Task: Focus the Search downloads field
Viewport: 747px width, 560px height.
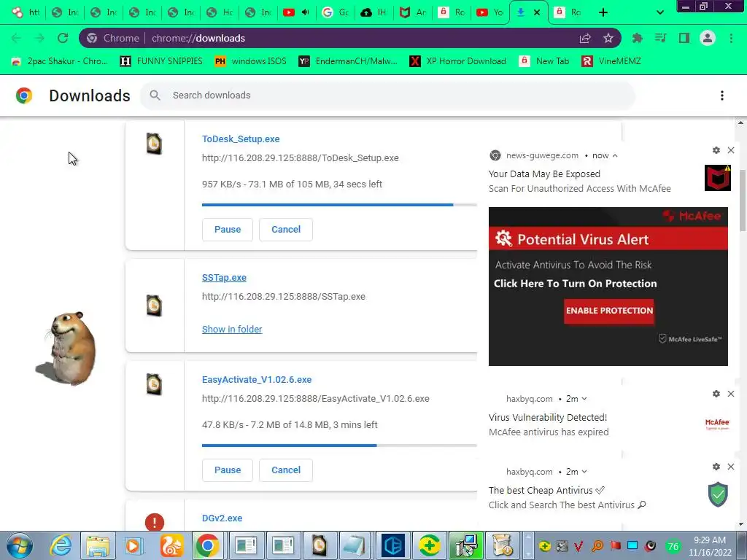Action: pyautogui.click(x=388, y=96)
